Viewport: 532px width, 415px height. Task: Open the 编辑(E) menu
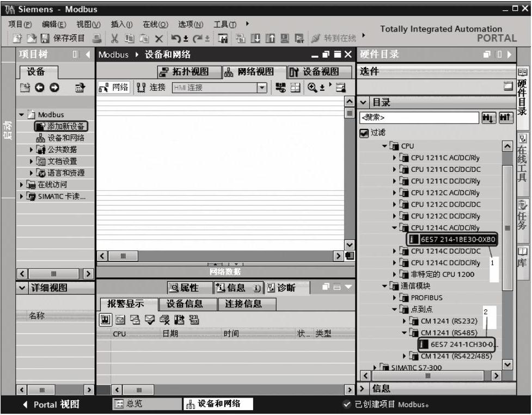[x=54, y=24]
